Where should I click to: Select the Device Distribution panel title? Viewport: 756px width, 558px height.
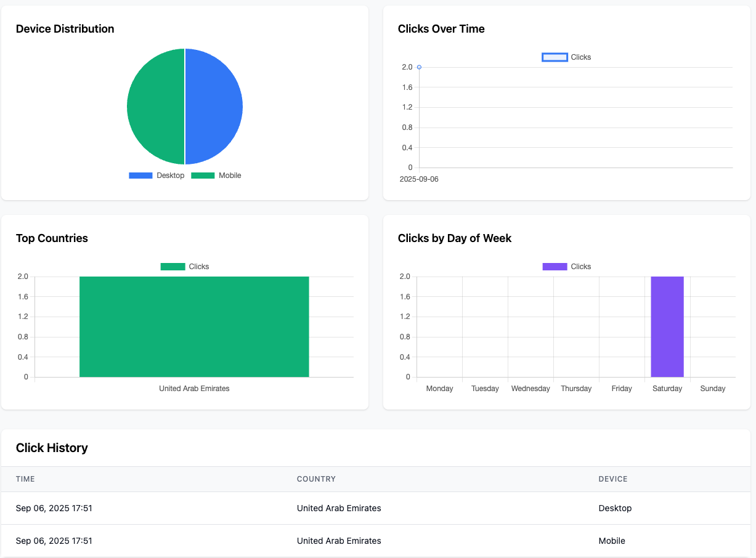tap(65, 29)
